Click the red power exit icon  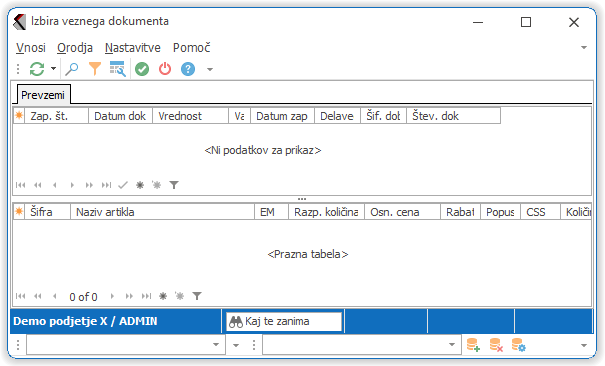point(165,69)
